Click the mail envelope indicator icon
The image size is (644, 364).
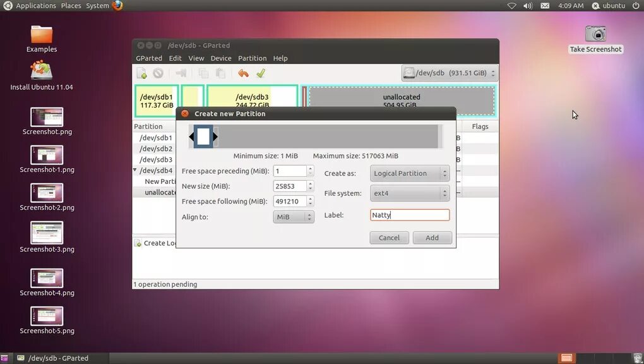(545, 6)
